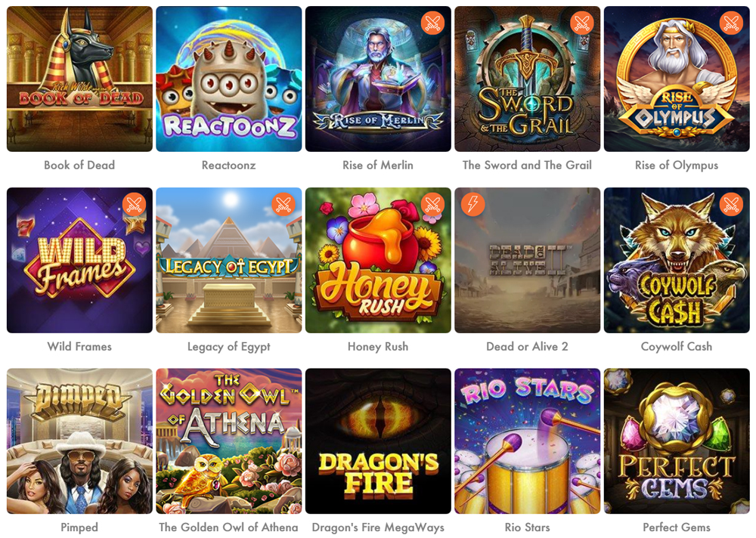Open Dragon's Fire game image
The height and width of the screenshot is (538, 756).
click(379, 441)
